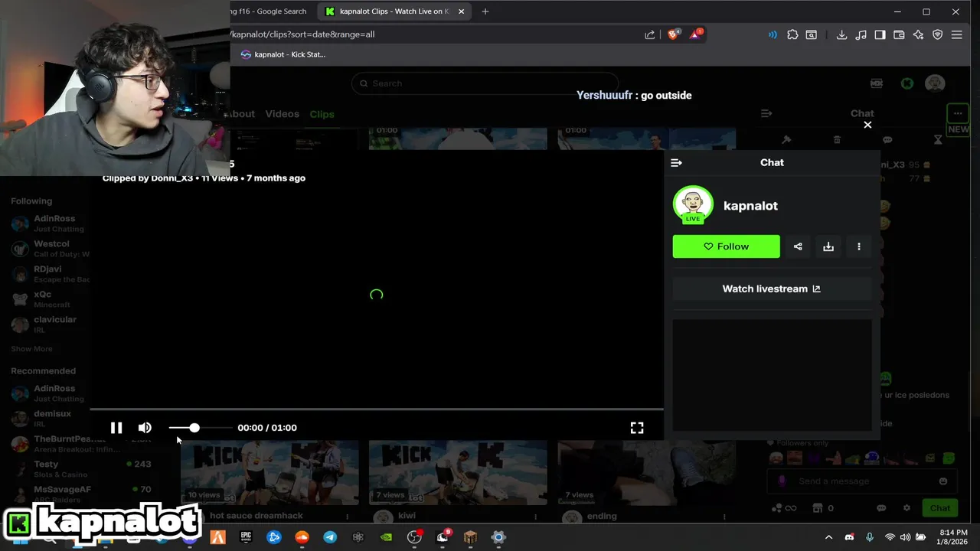Click the clip progress bar
The width and height of the screenshot is (980, 551).
pyautogui.click(x=377, y=409)
